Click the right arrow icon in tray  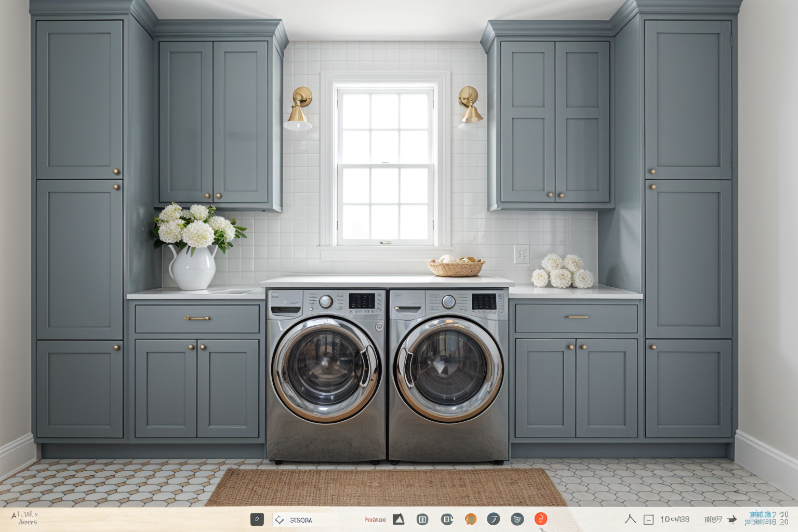click(x=732, y=519)
